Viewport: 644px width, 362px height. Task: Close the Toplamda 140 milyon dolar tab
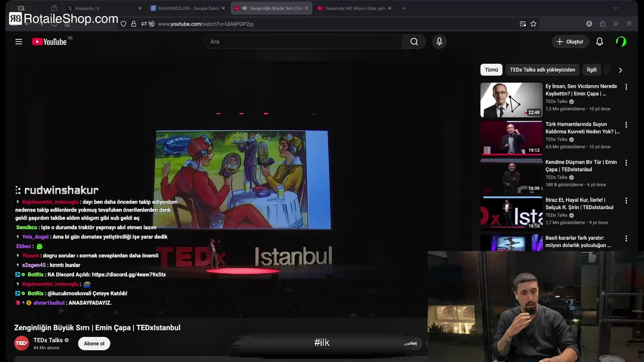click(389, 8)
